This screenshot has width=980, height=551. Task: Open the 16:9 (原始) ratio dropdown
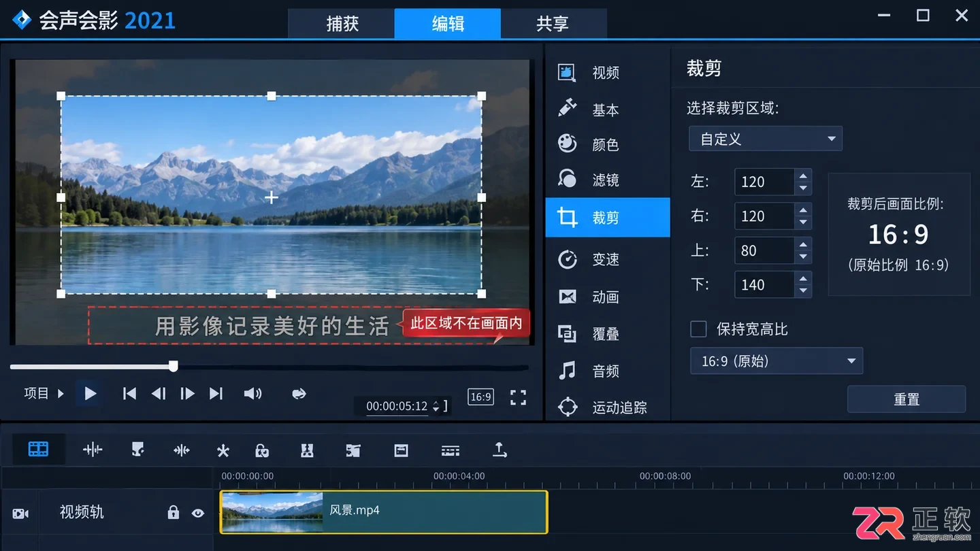click(777, 361)
